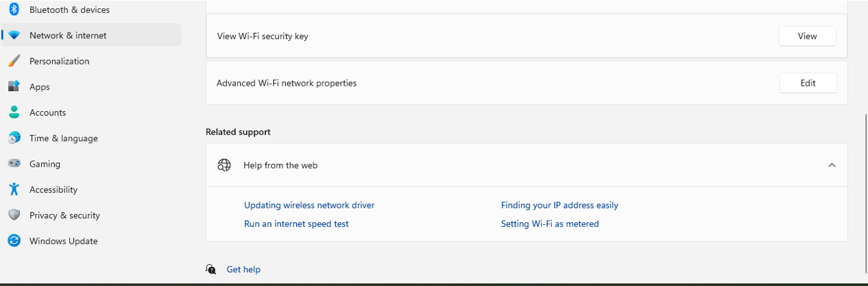868x286 pixels.
Task: Click the Time & language clock icon
Action: point(14,139)
